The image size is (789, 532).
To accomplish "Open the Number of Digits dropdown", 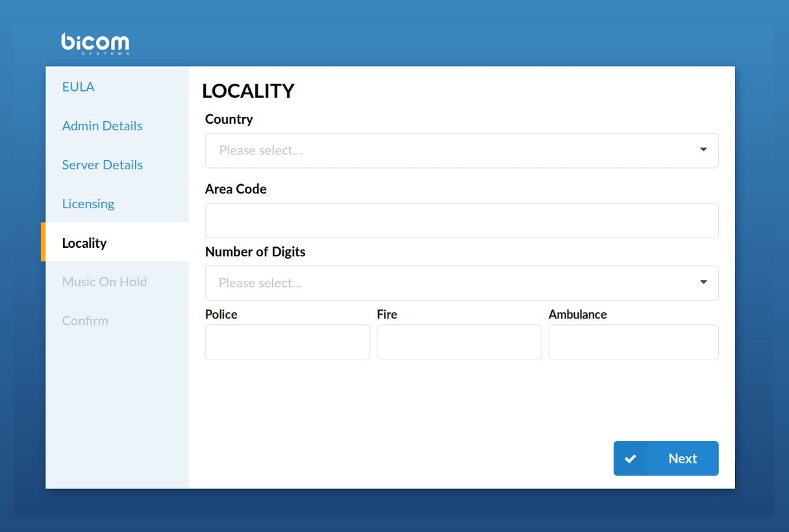I will click(462, 283).
